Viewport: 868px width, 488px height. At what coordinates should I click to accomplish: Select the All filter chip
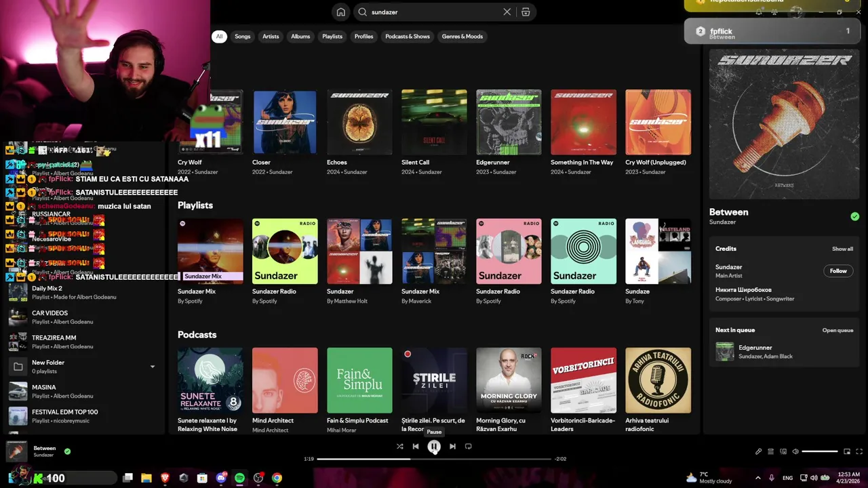point(219,37)
